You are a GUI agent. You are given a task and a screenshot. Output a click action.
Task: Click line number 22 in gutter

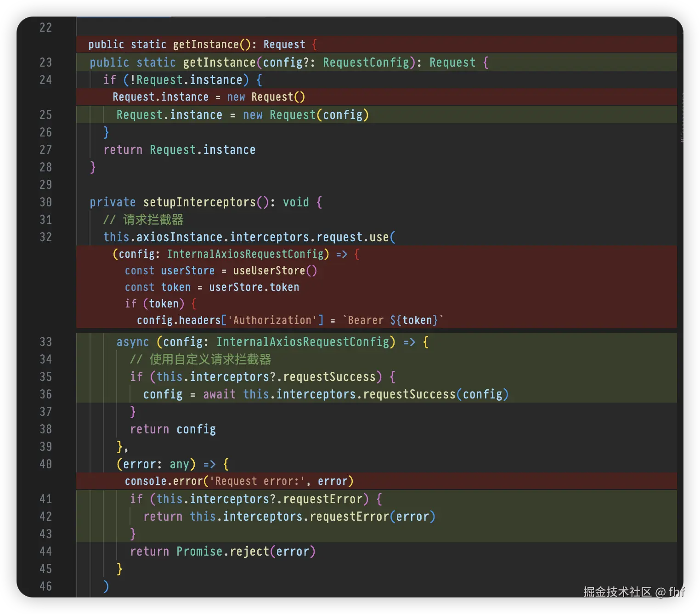click(x=45, y=28)
